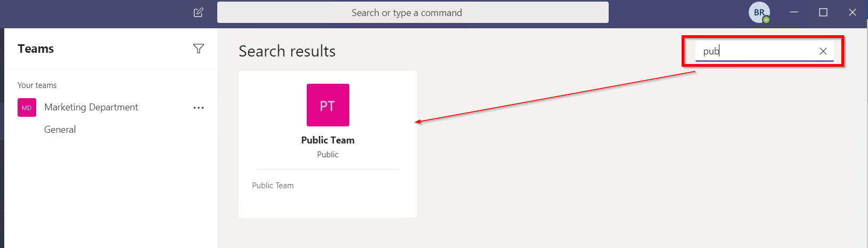The image size is (868, 248).
Task: Click the pink PT team avatar
Action: [x=328, y=105]
